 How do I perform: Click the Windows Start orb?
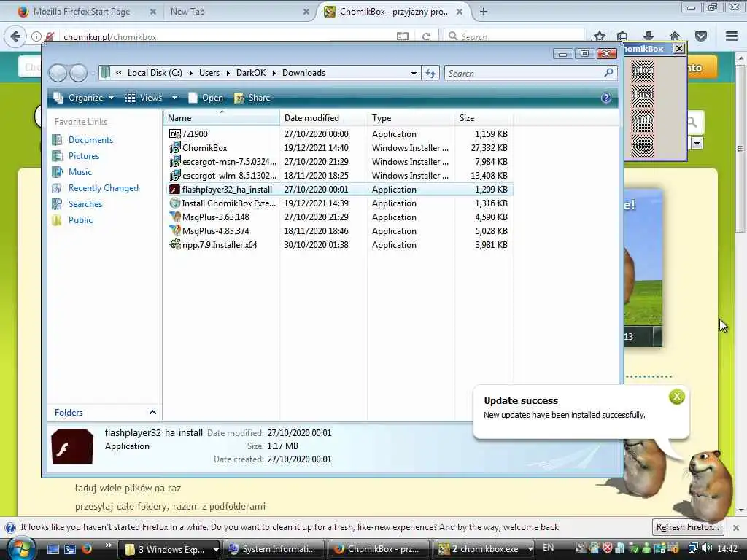20,548
